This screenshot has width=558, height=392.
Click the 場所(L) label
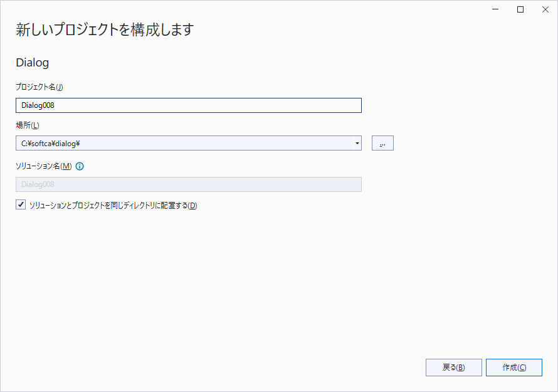coord(28,126)
